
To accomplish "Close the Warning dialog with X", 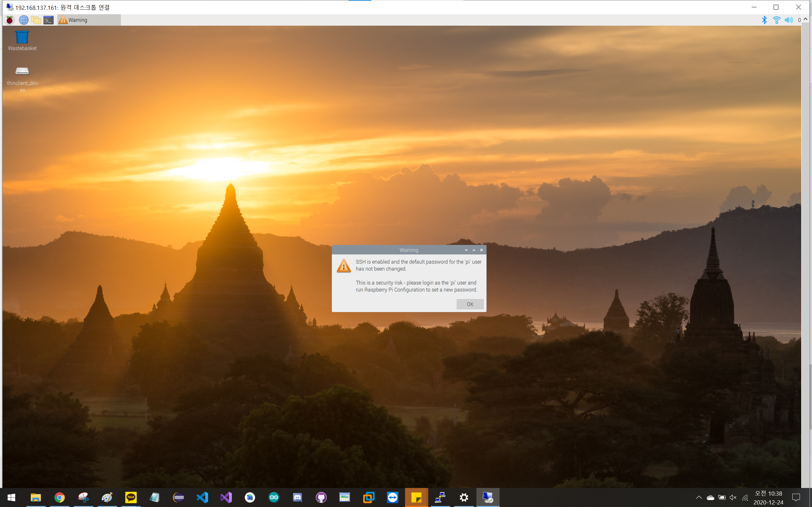I will pos(481,250).
